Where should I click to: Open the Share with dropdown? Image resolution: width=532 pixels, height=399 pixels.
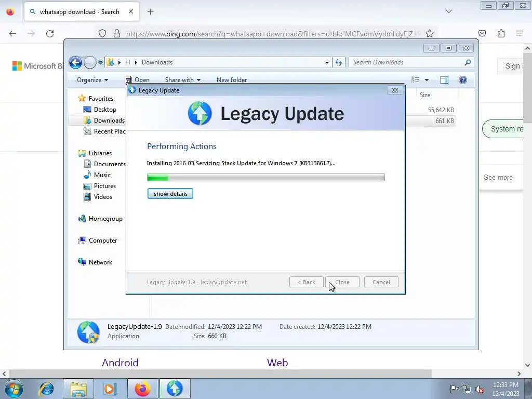[182, 80]
